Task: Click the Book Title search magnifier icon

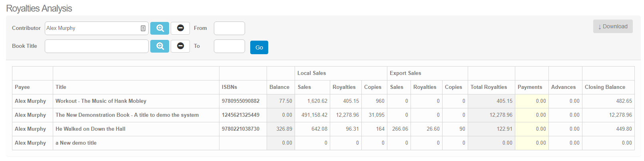Action: coord(160,46)
